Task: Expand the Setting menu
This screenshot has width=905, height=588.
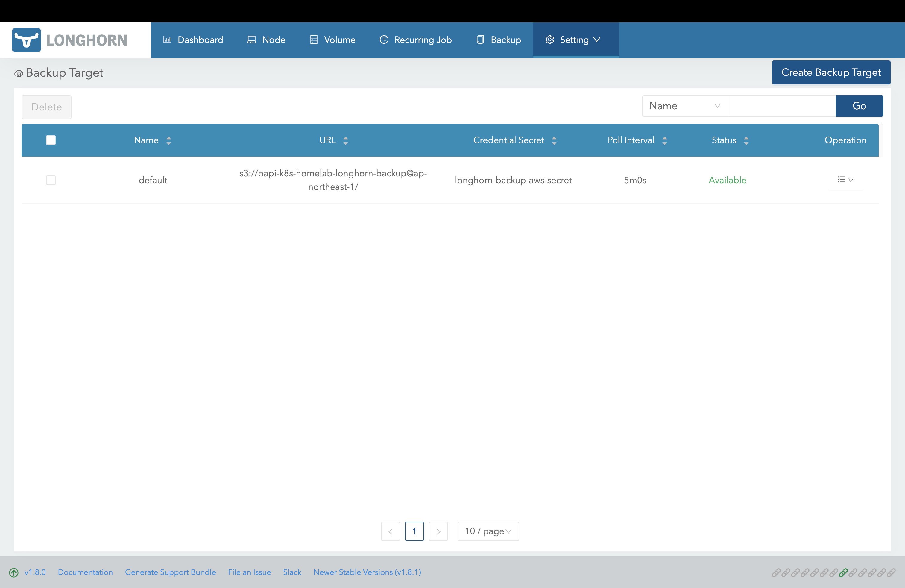Action: 575,40
